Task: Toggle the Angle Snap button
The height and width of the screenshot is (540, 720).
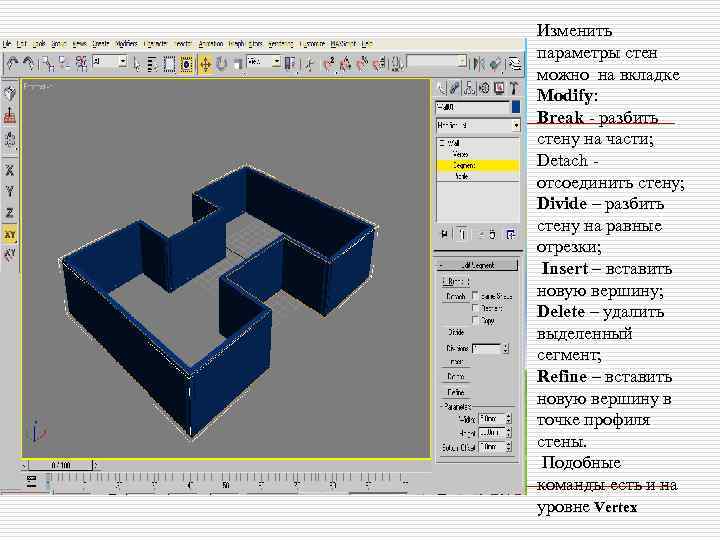Action: coord(345,64)
